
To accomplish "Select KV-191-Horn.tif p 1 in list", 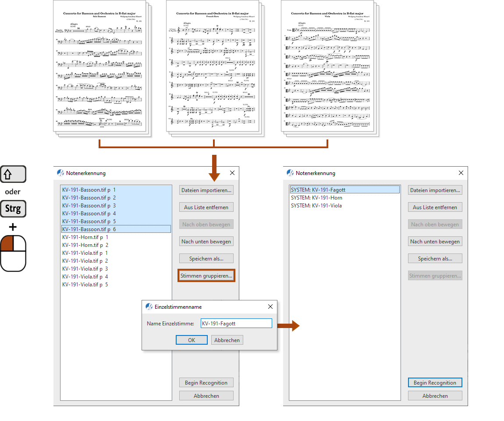I will point(85,237).
